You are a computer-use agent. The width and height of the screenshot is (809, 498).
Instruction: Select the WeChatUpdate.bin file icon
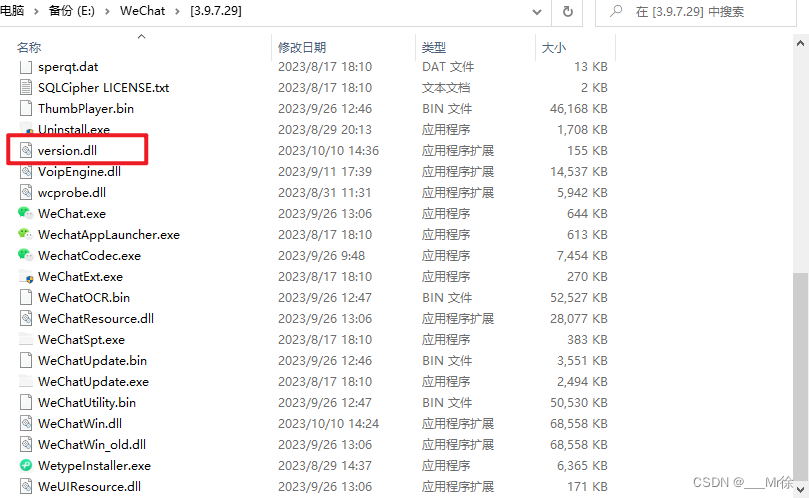coord(26,360)
